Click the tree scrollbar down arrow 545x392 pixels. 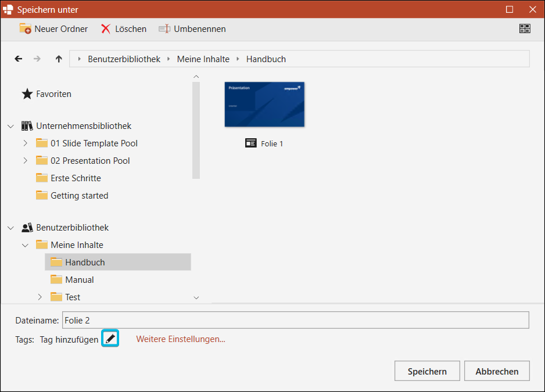196,298
